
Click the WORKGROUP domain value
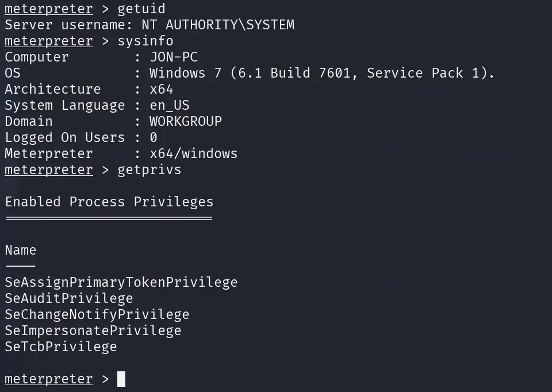(x=185, y=122)
